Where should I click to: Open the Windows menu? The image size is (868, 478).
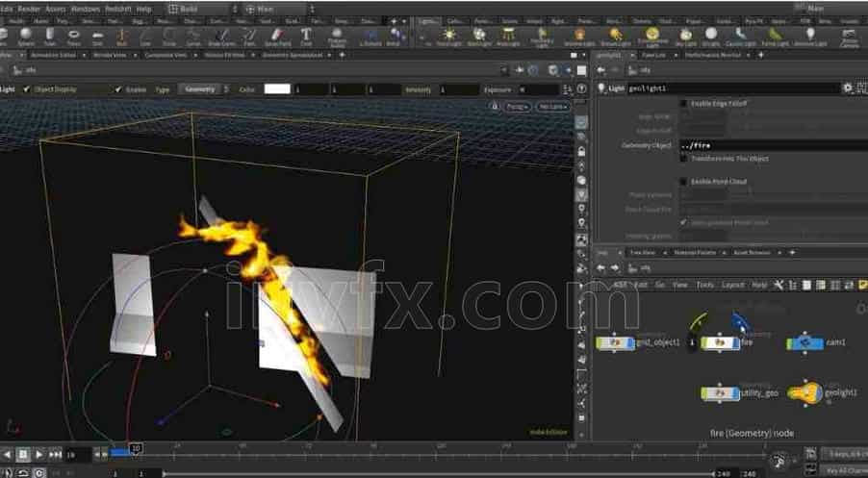tap(85, 9)
